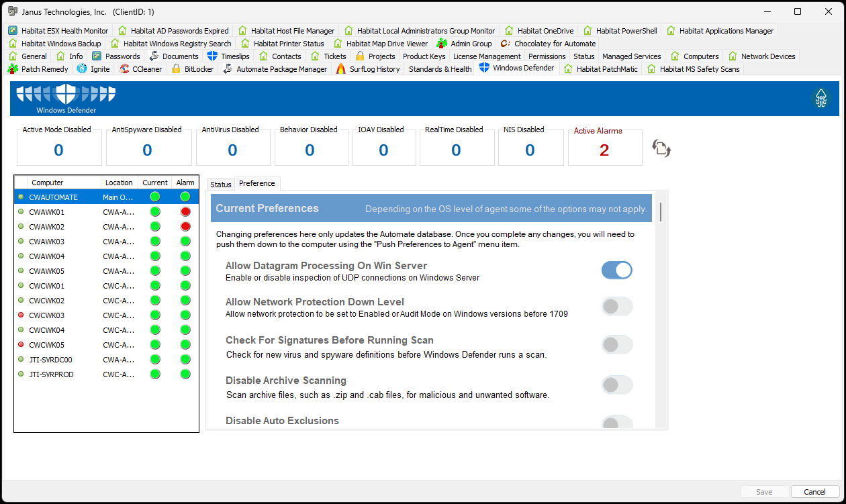Open the SurfLog History tab
The height and width of the screenshot is (504, 846).
368,69
